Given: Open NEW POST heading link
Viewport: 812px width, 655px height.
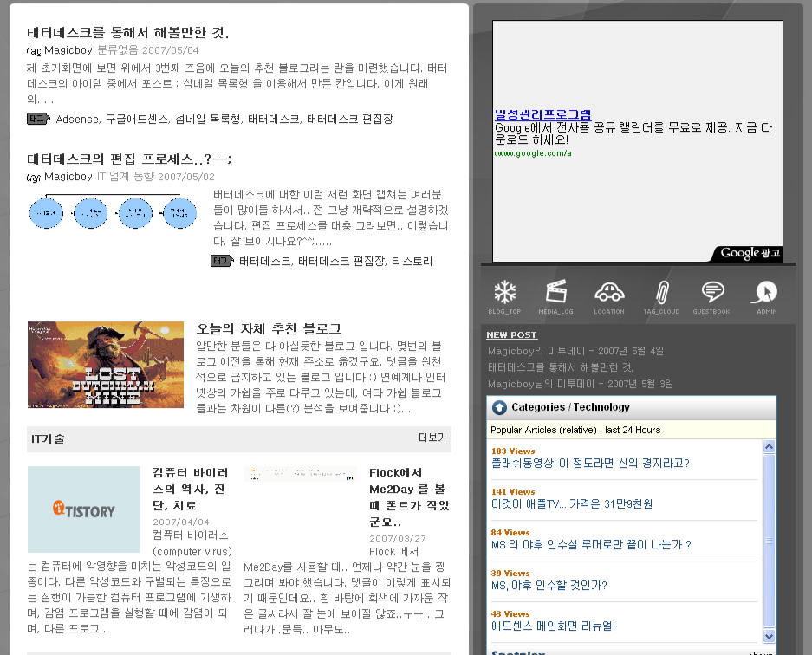Looking at the screenshot, I should pos(511,335).
